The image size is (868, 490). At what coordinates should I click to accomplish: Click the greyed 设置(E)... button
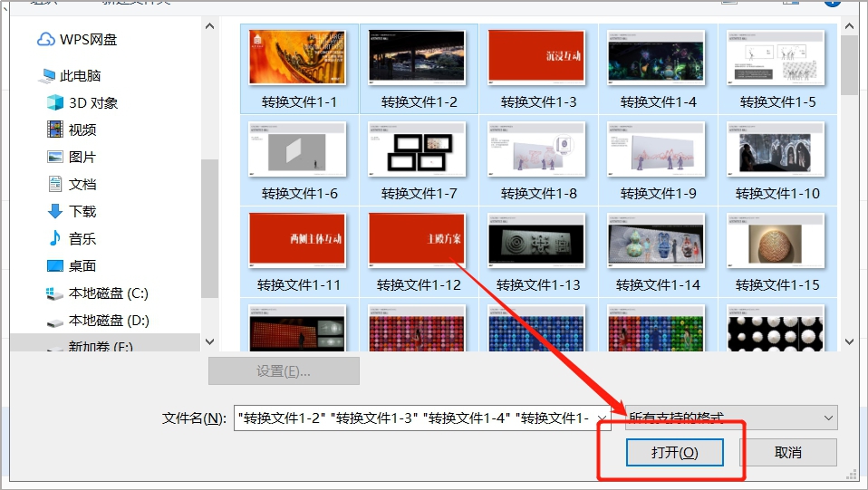tap(284, 371)
